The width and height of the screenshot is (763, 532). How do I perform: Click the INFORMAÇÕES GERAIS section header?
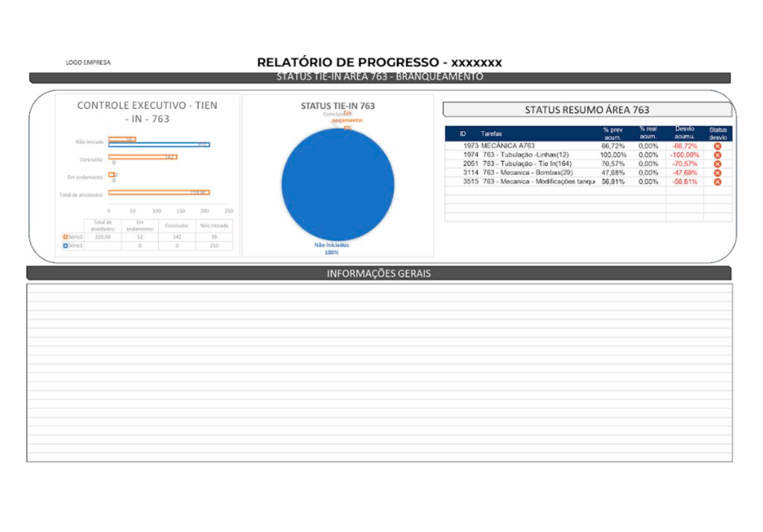pyautogui.click(x=379, y=273)
